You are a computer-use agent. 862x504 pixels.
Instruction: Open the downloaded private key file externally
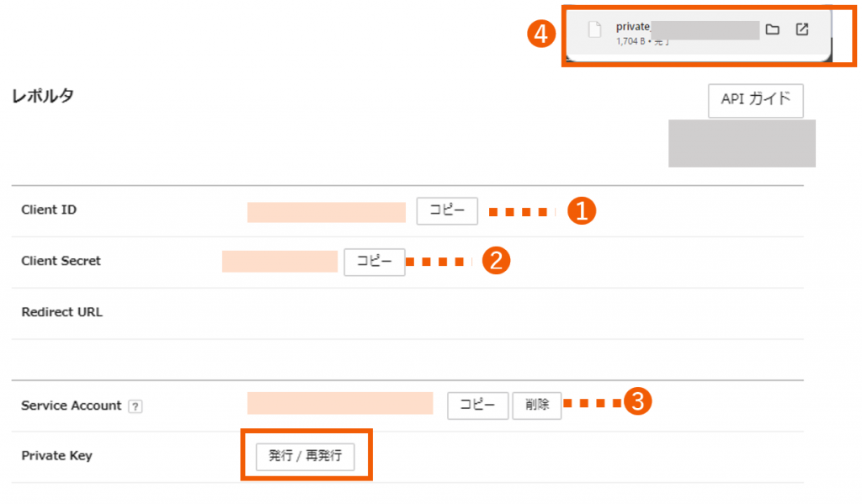[802, 29]
